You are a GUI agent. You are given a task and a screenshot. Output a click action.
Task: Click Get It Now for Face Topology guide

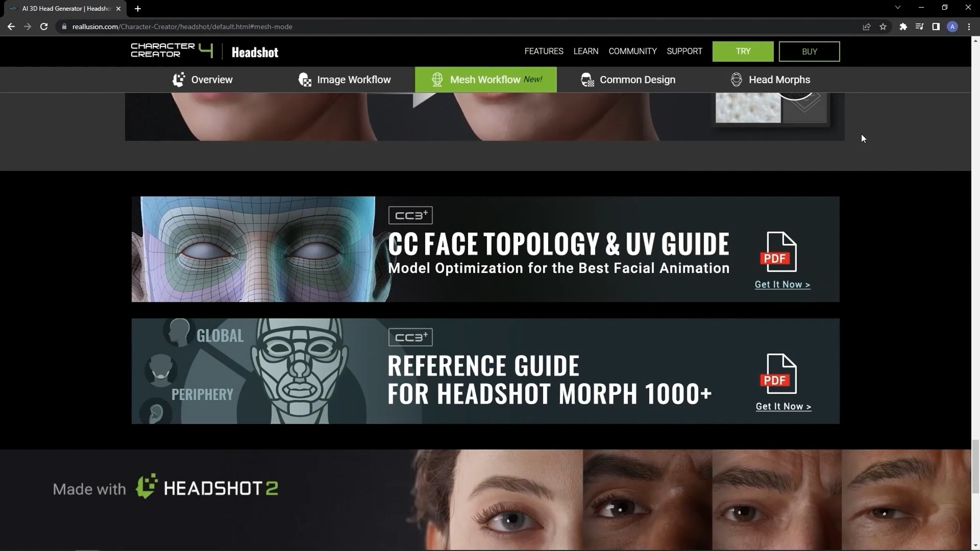[x=782, y=285]
